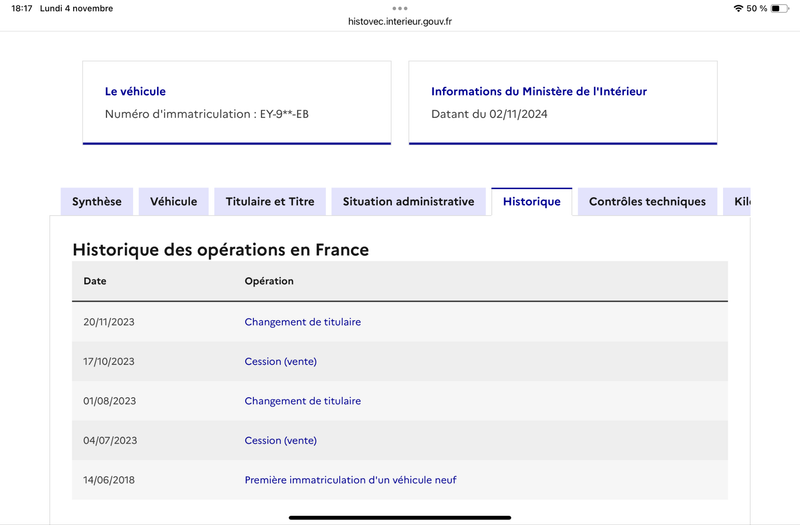Tap the home indicator bar at bottom

click(x=400, y=517)
